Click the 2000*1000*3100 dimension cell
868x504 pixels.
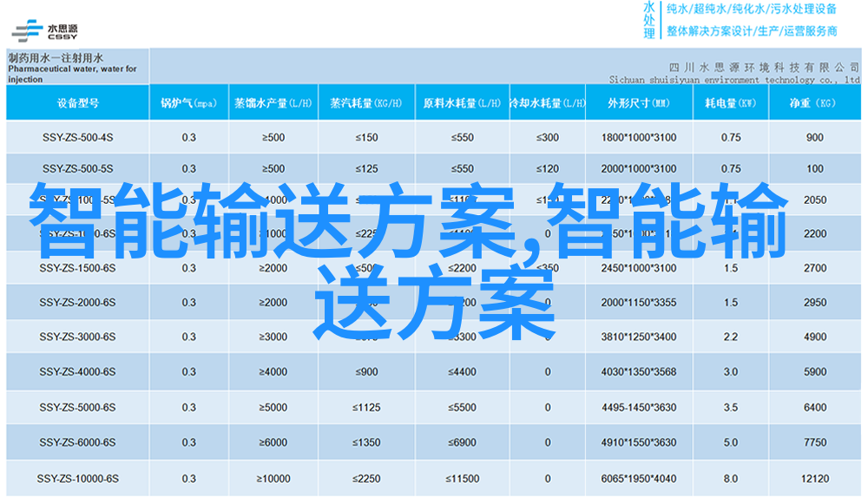[x=639, y=169]
